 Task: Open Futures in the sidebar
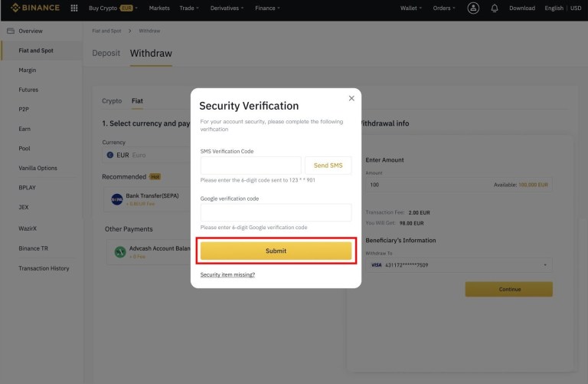pyautogui.click(x=28, y=90)
